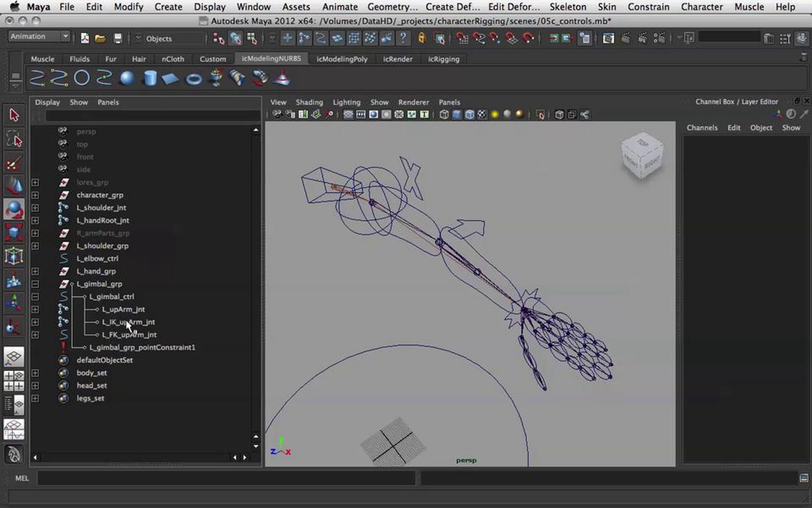Activate the Select tool arrow

14,115
